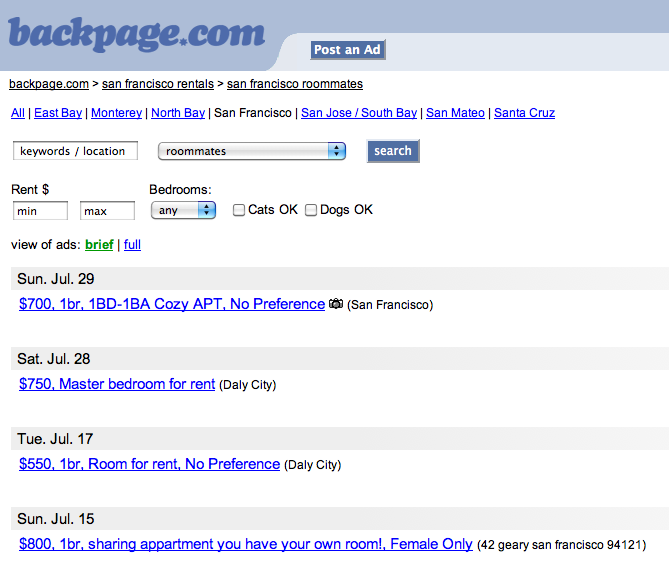Open the $800 sharing appartment Female Only ad

[x=245, y=544]
